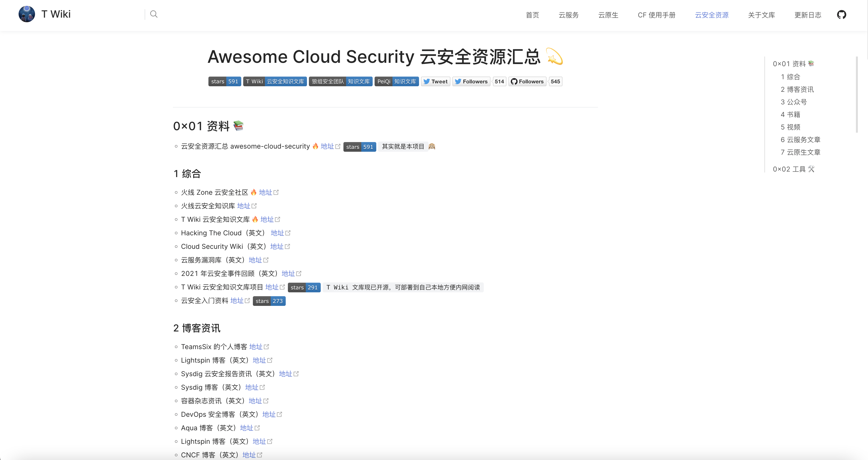Click the 其实就是本项目 inline note
The width and height of the screenshot is (868, 460).
(x=403, y=147)
